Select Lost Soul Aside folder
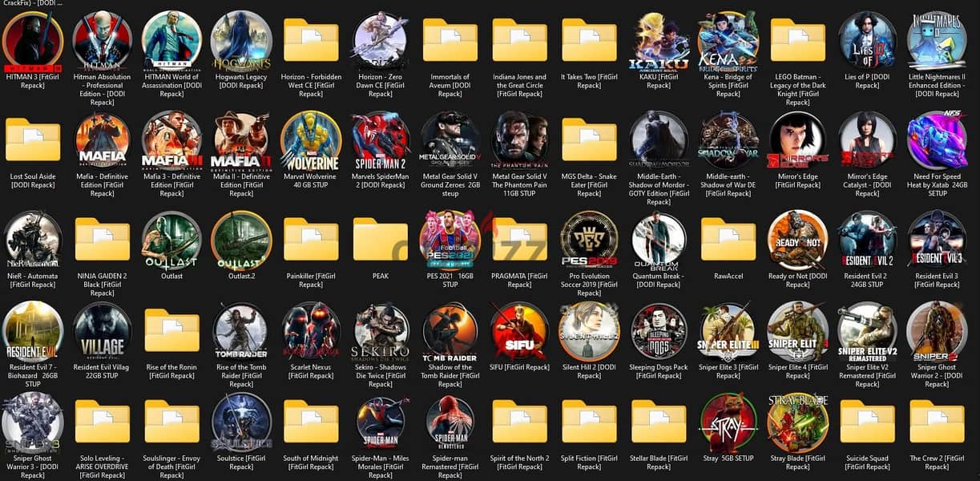The height and width of the screenshot is (481, 980). point(33,139)
